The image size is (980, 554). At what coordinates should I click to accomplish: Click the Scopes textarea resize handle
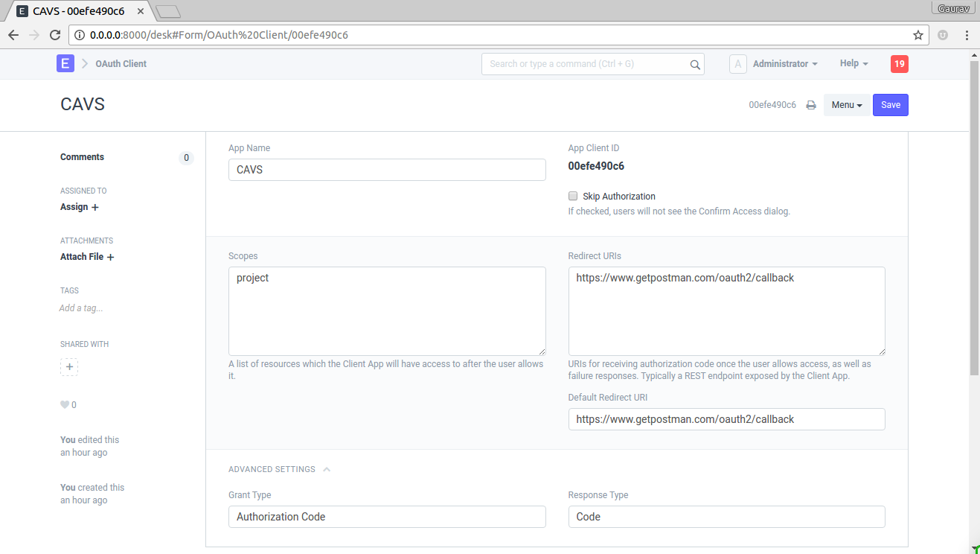tap(542, 351)
